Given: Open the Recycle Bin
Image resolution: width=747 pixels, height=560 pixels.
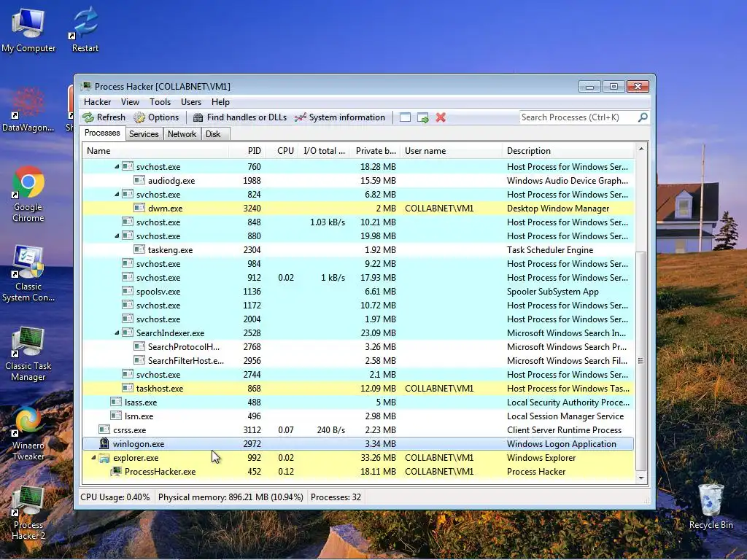Looking at the screenshot, I should (x=711, y=507).
